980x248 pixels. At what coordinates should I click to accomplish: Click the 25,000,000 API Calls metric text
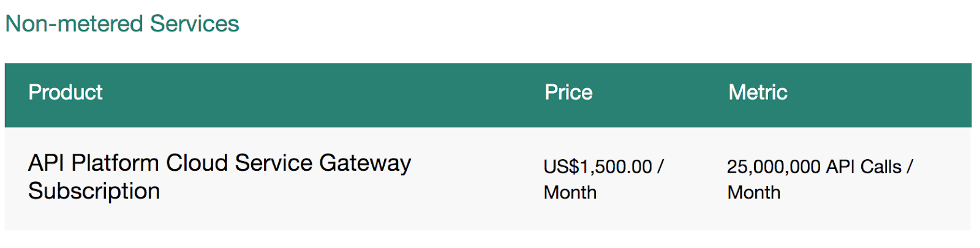pos(814,167)
